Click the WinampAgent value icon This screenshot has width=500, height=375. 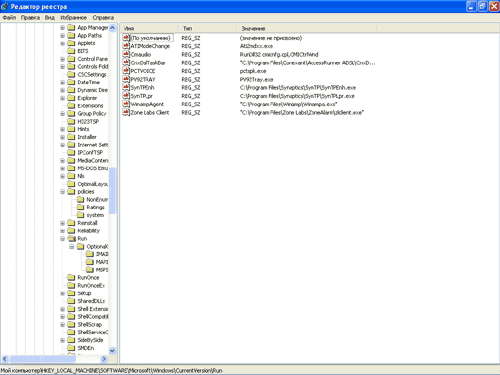click(x=126, y=104)
